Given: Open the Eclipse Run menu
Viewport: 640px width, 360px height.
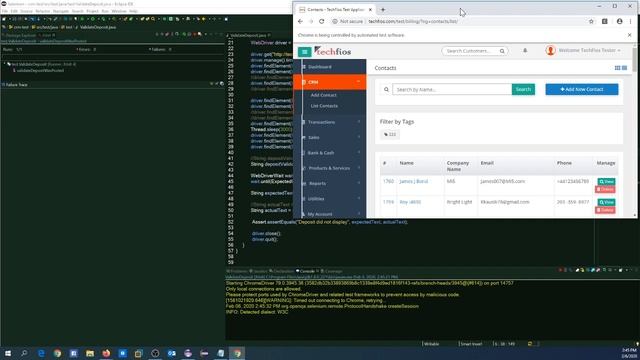Looking at the screenshot, I should (105, 11).
